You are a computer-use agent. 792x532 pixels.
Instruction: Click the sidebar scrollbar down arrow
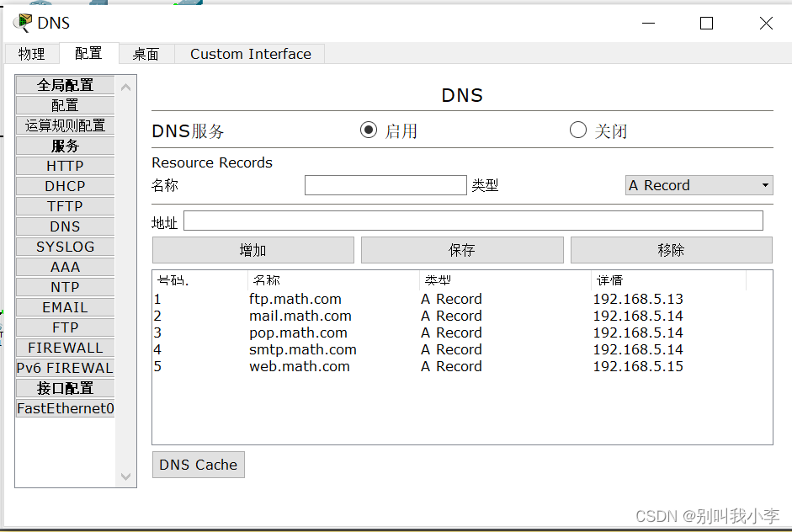pos(126,476)
